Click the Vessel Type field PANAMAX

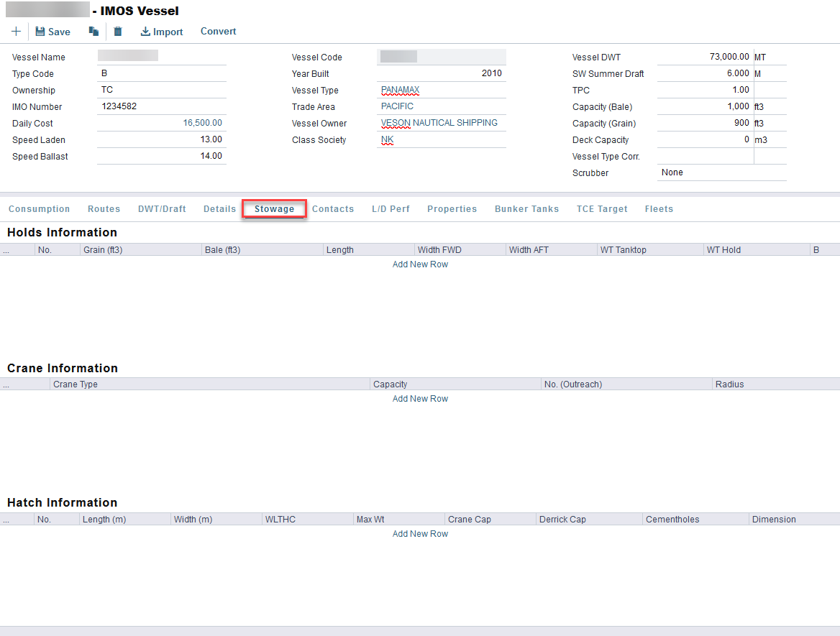point(441,91)
